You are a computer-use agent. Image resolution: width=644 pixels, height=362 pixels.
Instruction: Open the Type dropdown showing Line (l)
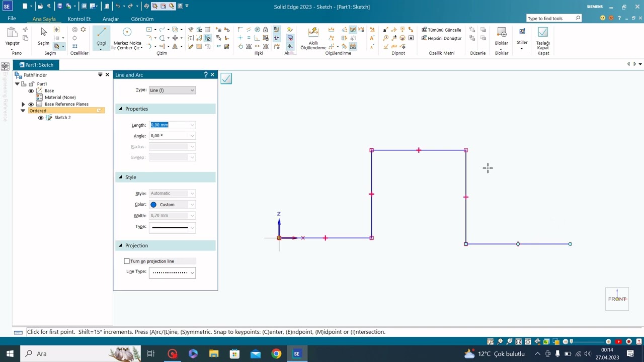[172, 90]
